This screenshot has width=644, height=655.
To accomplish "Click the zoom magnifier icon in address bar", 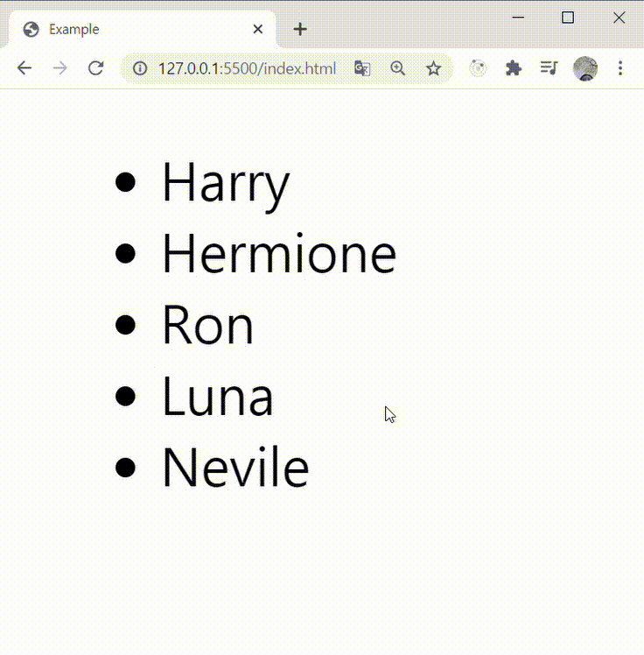I will click(398, 68).
